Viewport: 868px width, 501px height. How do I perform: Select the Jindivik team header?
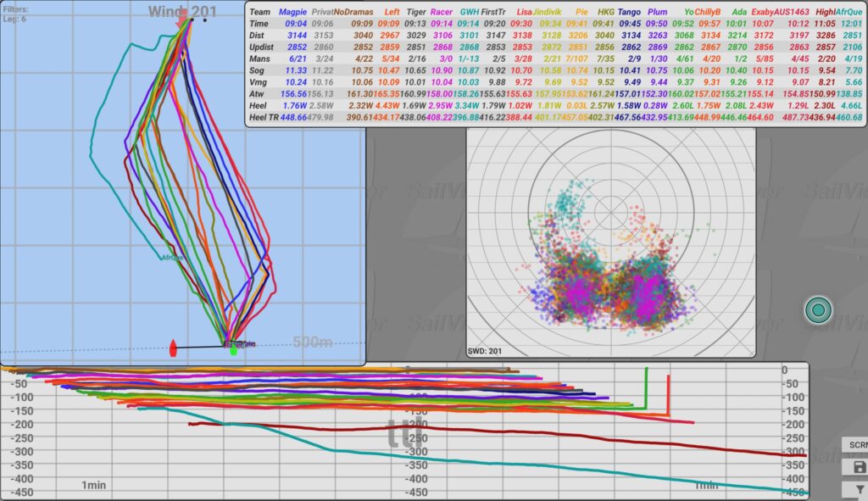pos(547,12)
